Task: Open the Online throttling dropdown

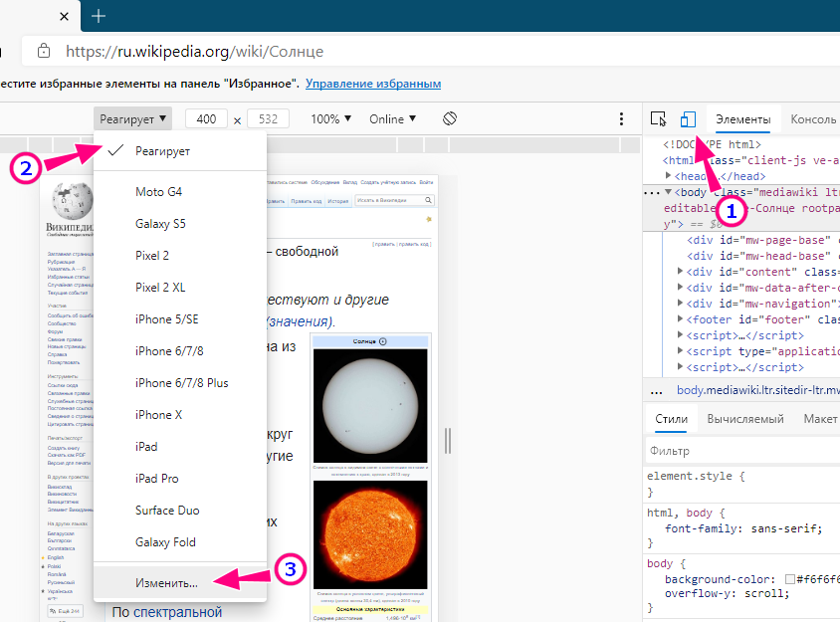Action: [x=393, y=118]
